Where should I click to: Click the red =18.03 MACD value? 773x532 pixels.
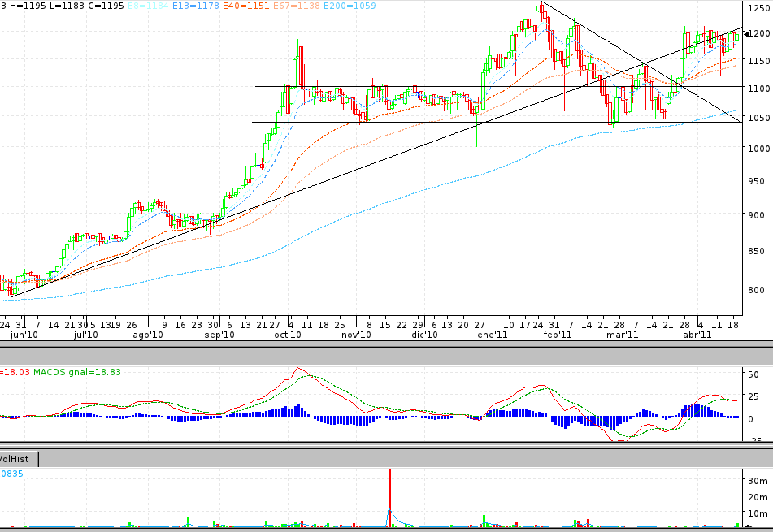[x=15, y=372]
